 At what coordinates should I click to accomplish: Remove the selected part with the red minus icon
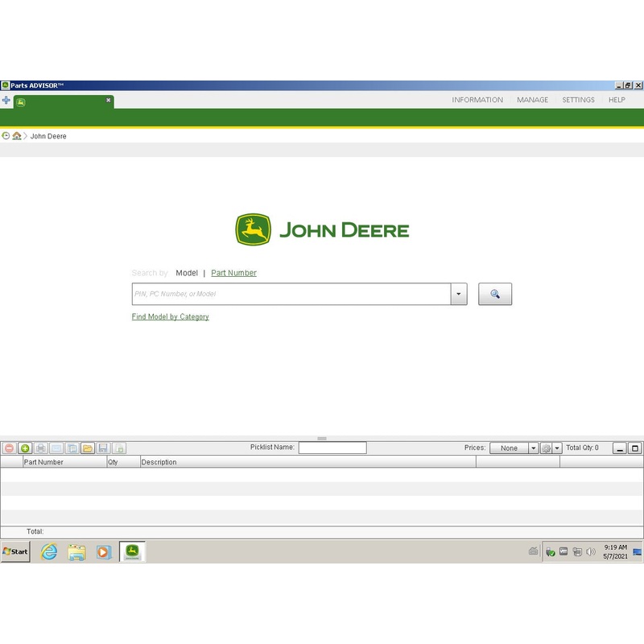pos(9,448)
